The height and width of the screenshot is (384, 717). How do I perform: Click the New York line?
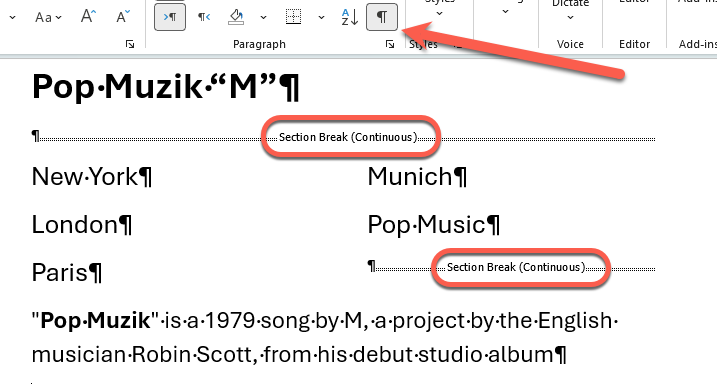(91, 176)
